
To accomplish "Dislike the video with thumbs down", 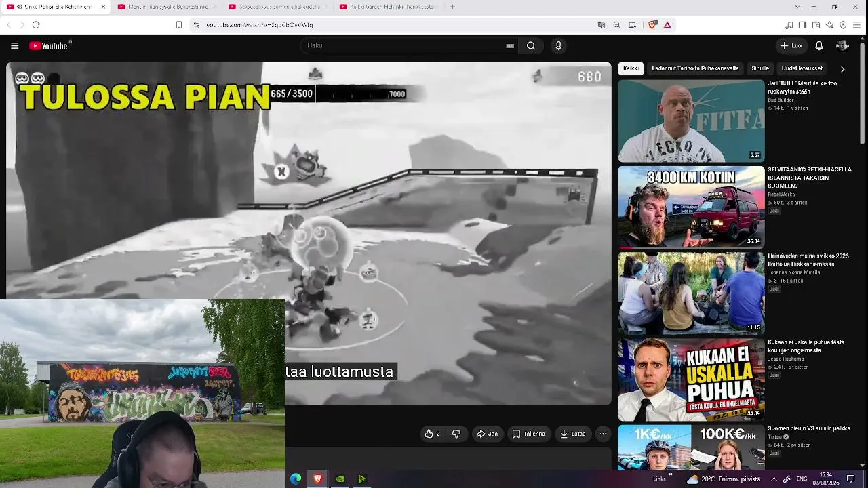I will [456, 434].
